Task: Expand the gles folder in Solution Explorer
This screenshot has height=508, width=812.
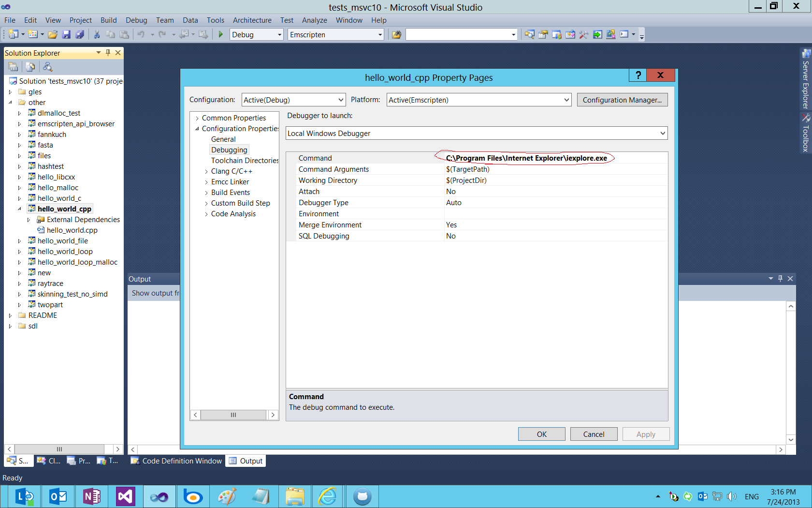Action: point(10,92)
